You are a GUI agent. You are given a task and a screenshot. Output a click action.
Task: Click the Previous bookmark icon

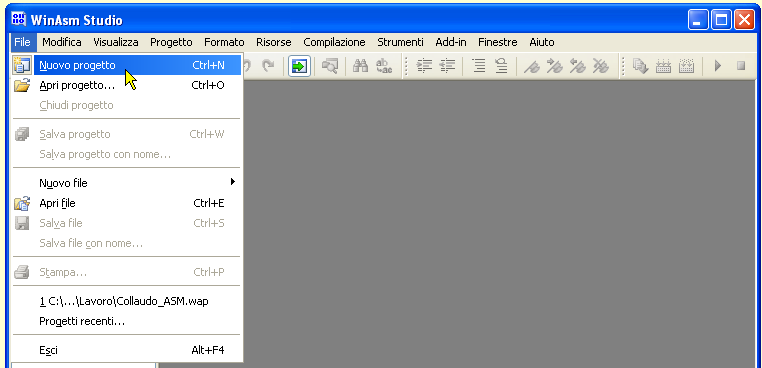[577, 66]
